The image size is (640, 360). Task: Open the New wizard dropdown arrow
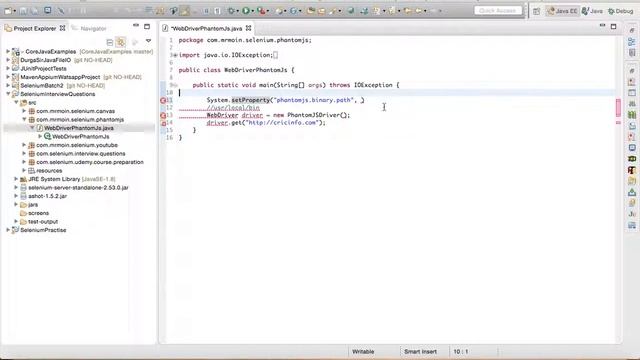click(14, 11)
